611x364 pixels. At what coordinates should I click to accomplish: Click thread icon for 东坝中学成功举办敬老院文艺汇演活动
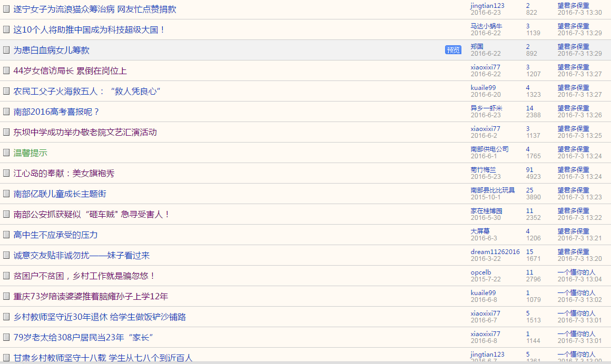pyautogui.click(x=6, y=132)
